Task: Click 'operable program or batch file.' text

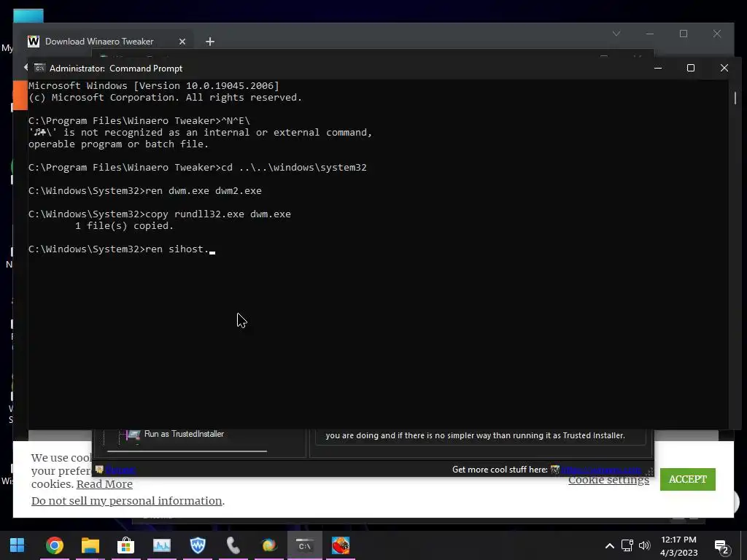Action: pyautogui.click(x=119, y=144)
